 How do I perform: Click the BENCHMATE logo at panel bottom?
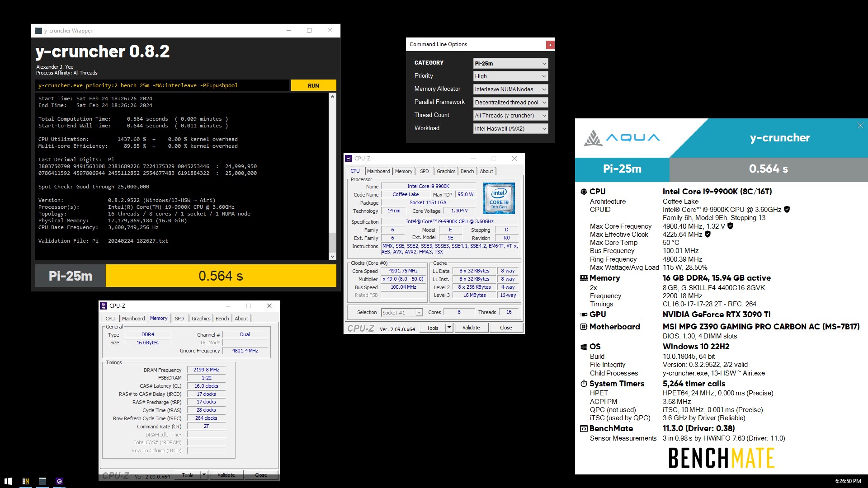[x=722, y=458]
